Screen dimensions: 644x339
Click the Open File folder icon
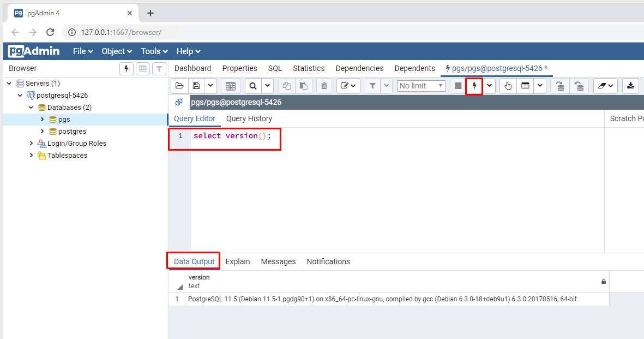pyautogui.click(x=179, y=86)
